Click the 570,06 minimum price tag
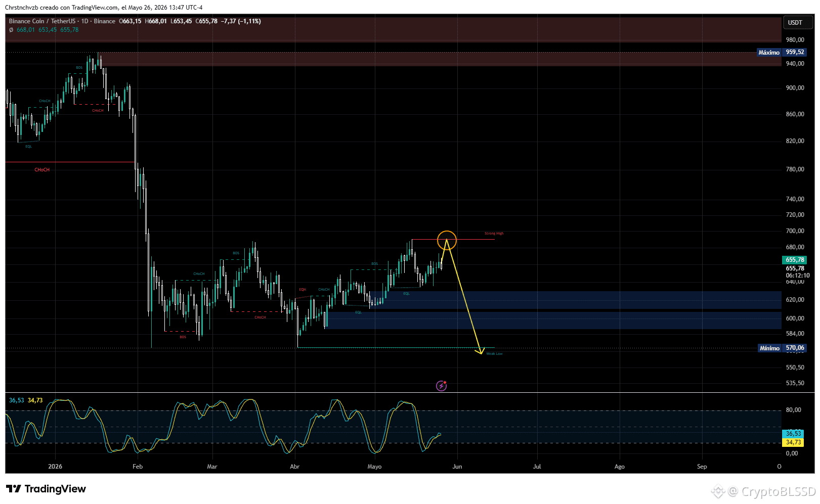 (795, 348)
